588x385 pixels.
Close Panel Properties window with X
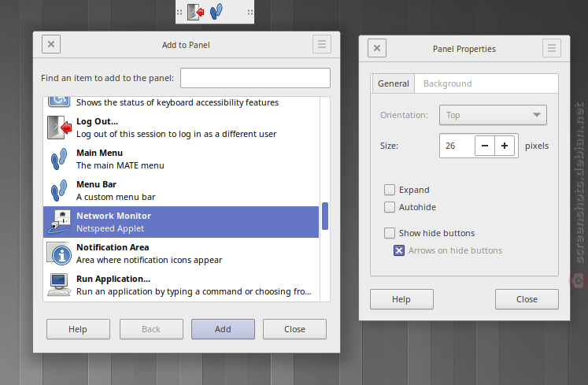pos(377,48)
